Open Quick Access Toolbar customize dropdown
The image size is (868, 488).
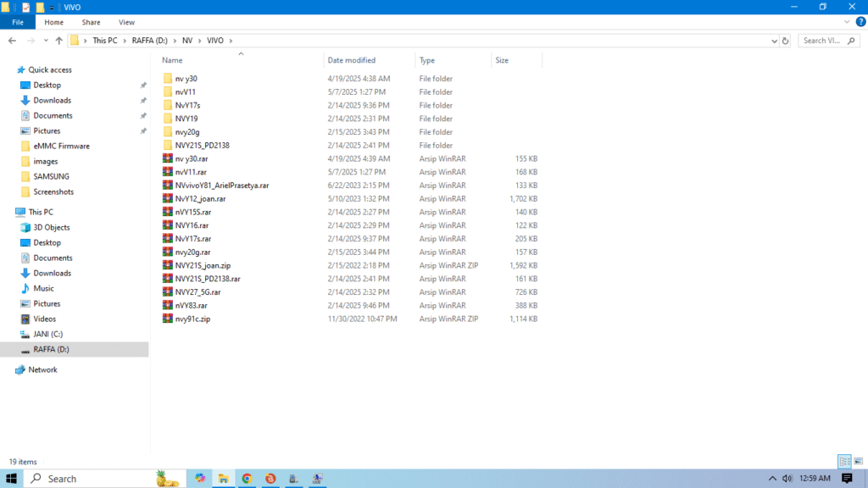coord(52,8)
